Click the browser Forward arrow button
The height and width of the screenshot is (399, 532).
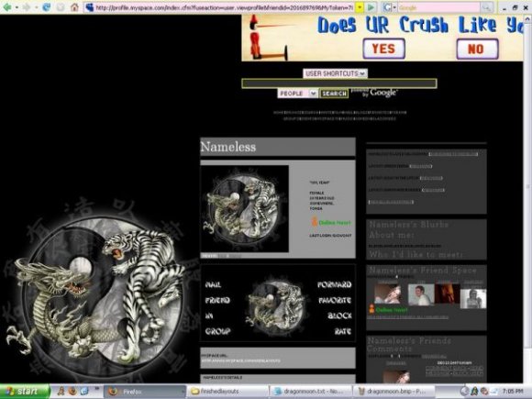27,7
